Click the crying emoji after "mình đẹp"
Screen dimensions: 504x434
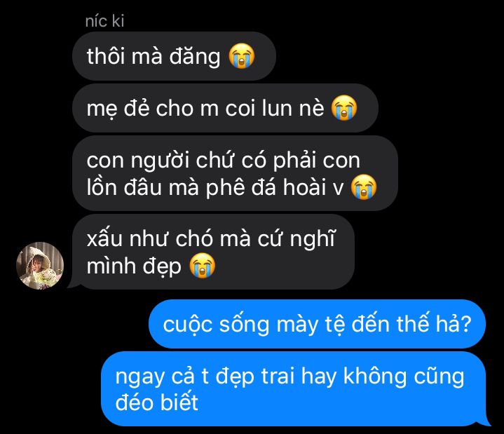point(202,265)
